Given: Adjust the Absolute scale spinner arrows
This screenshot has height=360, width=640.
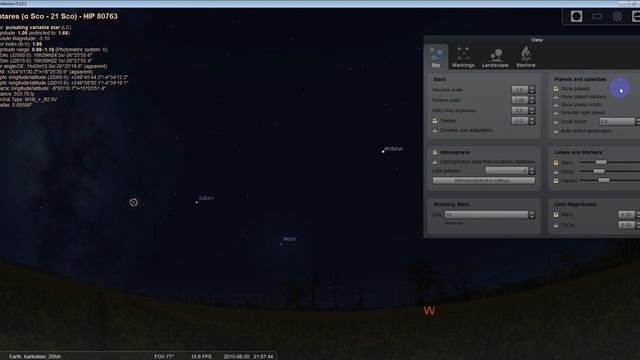Looking at the screenshot, I should click(531, 90).
